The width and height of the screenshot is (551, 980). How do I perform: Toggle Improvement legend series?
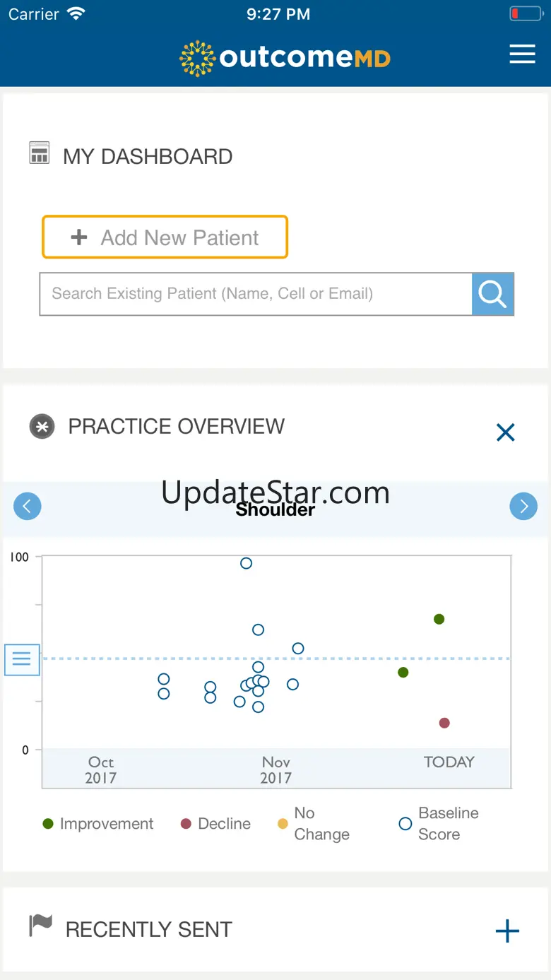[98, 824]
